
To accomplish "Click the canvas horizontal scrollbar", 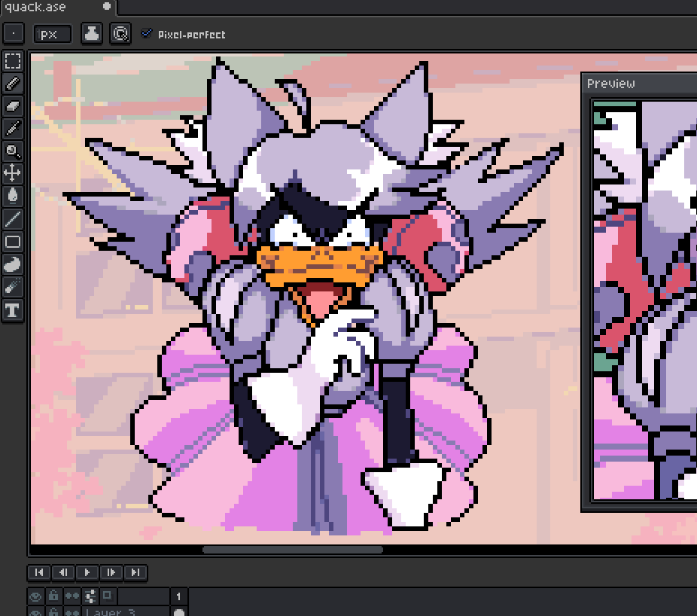I will [293, 550].
